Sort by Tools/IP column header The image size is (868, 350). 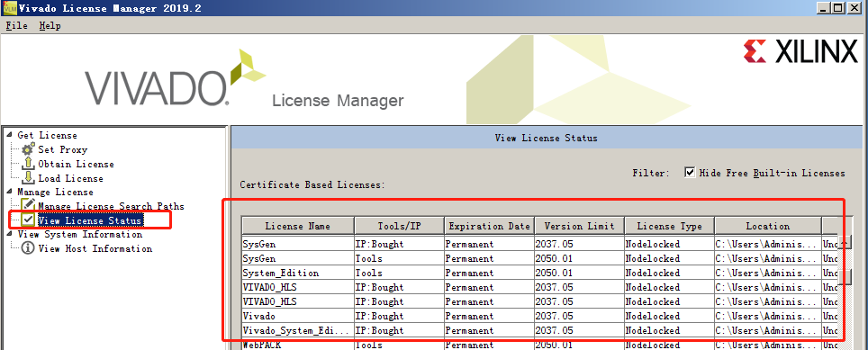(399, 226)
